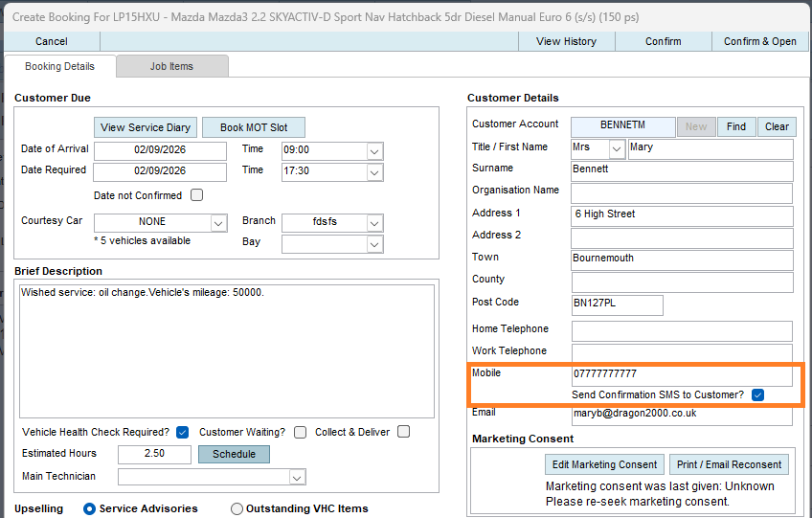Viewport: 812px width, 518px height.
Task: Select the Booking Details tab
Action: (60, 66)
